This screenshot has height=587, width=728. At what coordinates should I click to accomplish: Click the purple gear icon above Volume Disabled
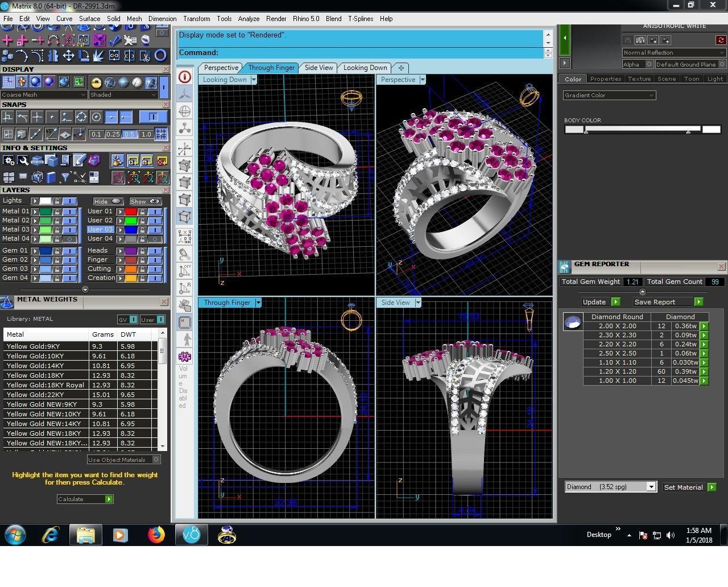185,357
